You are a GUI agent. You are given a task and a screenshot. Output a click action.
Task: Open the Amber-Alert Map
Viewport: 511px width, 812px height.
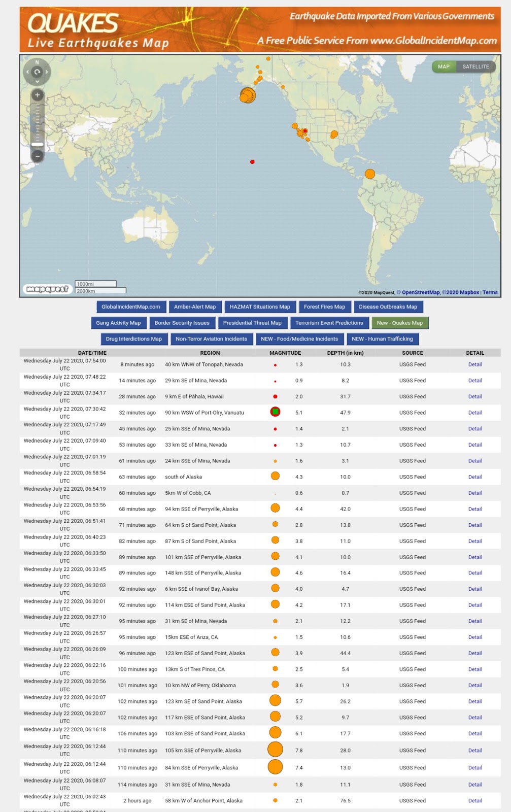point(195,307)
